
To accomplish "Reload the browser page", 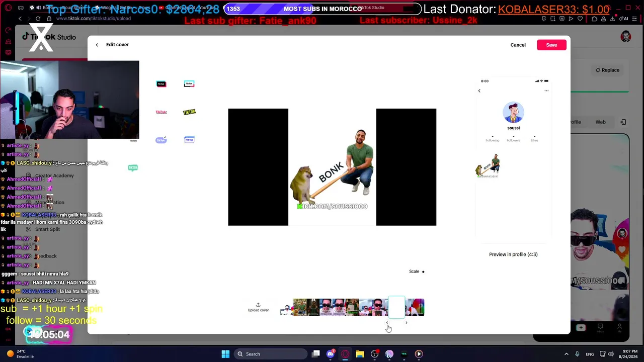I will tap(38, 19).
